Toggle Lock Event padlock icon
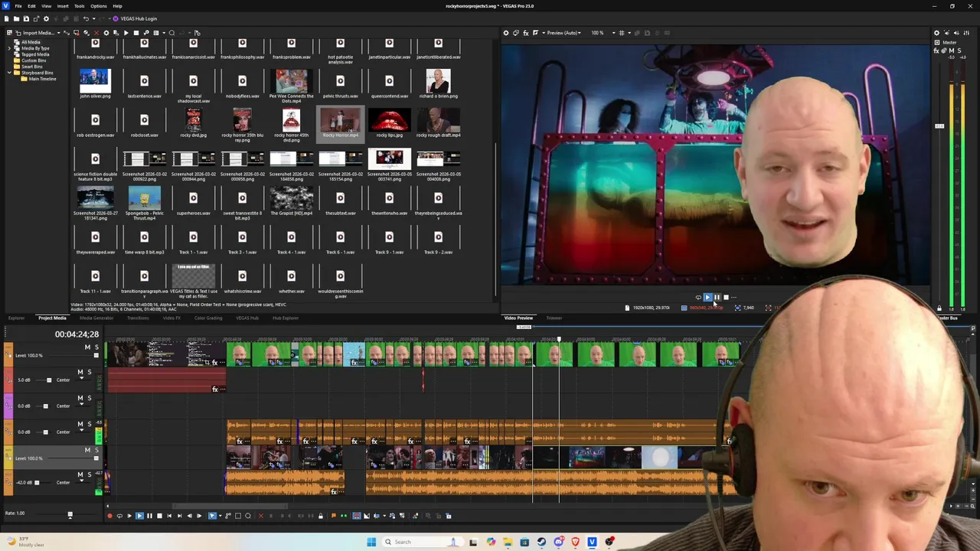The height and width of the screenshot is (551, 980). [x=321, y=516]
